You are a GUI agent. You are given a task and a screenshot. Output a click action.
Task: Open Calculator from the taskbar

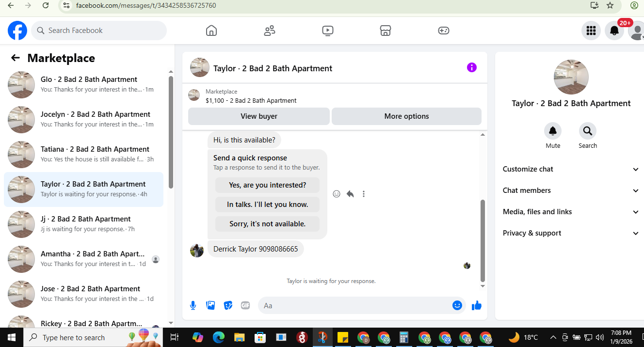404,337
